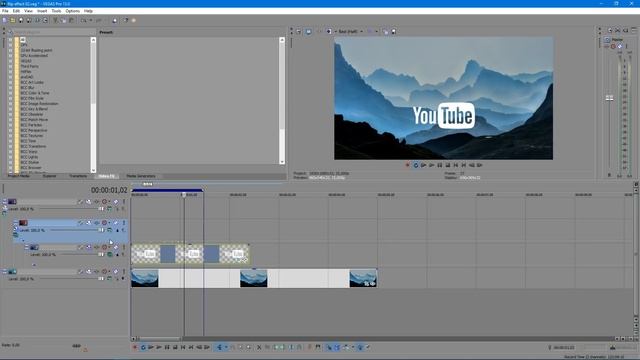Select BCC Perspective in plug-in tree
Viewport: 640px width, 360px height.
pyautogui.click(x=33, y=130)
